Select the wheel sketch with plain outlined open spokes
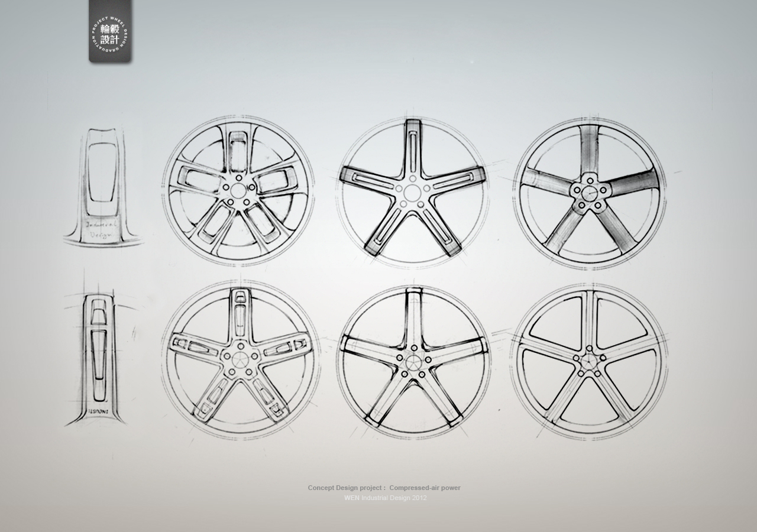 coord(413,362)
